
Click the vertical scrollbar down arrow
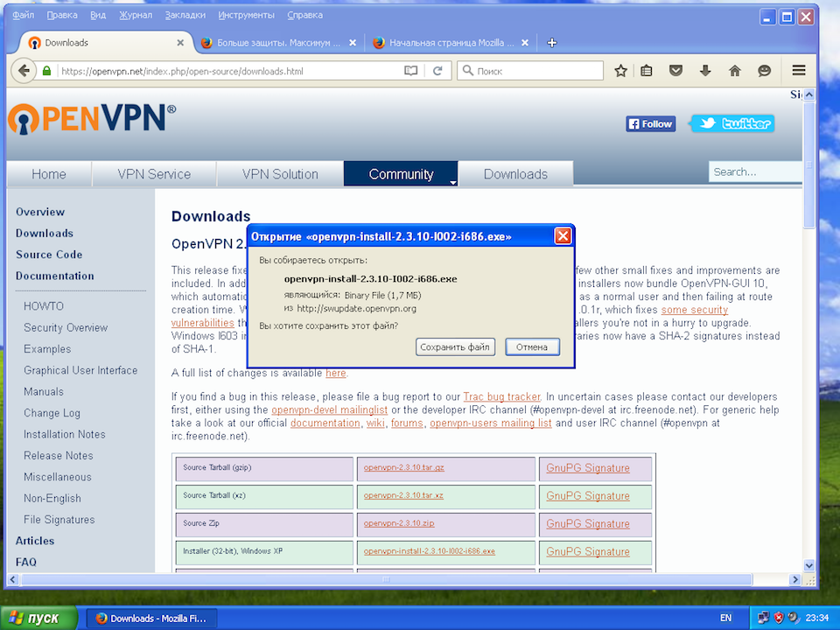tap(808, 565)
